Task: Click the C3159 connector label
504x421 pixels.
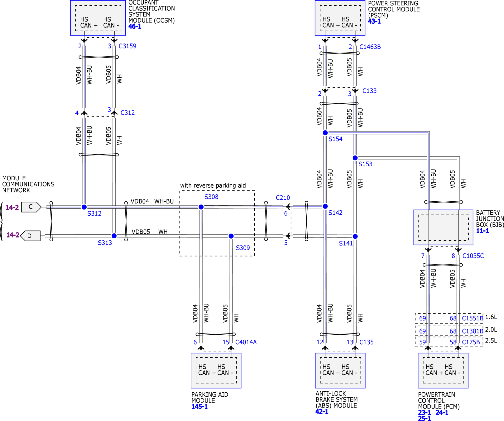Action: coord(127,46)
